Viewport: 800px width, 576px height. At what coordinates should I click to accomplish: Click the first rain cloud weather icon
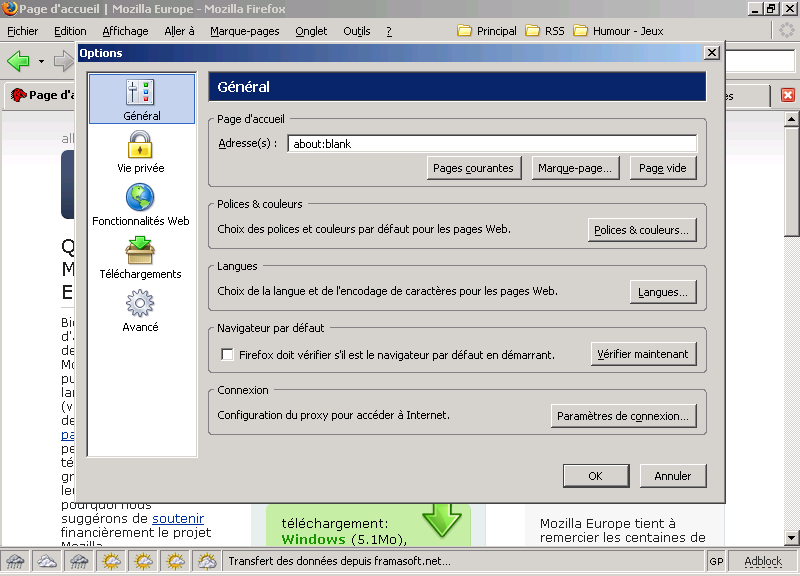(x=15, y=561)
